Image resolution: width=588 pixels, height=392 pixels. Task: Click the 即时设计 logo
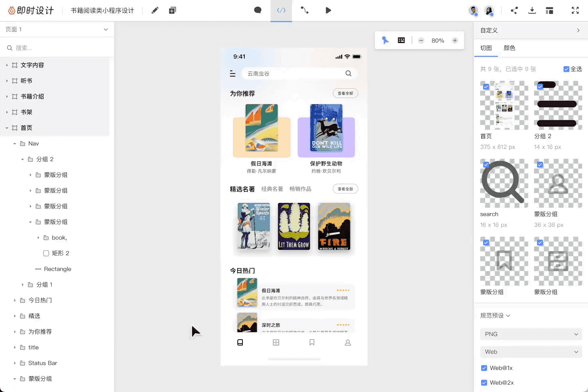[31, 10]
